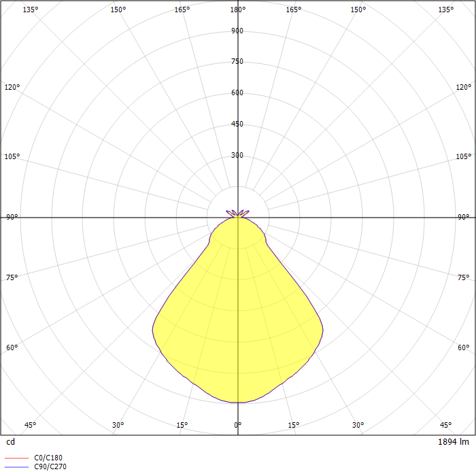Click the 300 intensity scale label

237,155
